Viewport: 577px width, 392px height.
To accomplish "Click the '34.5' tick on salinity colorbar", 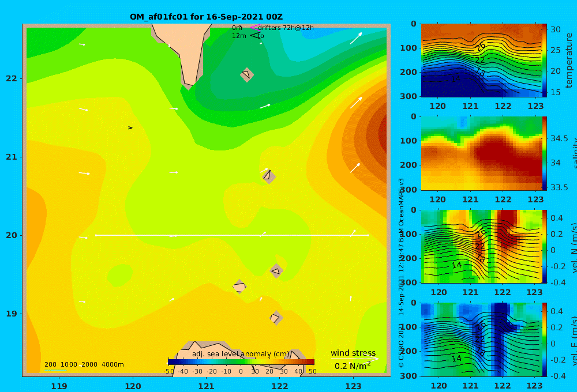I will click(x=559, y=138).
